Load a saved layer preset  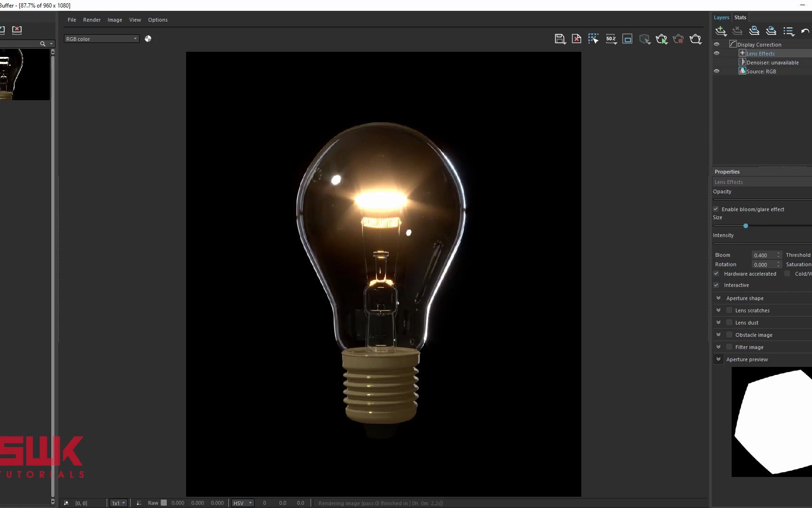(x=771, y=31)
